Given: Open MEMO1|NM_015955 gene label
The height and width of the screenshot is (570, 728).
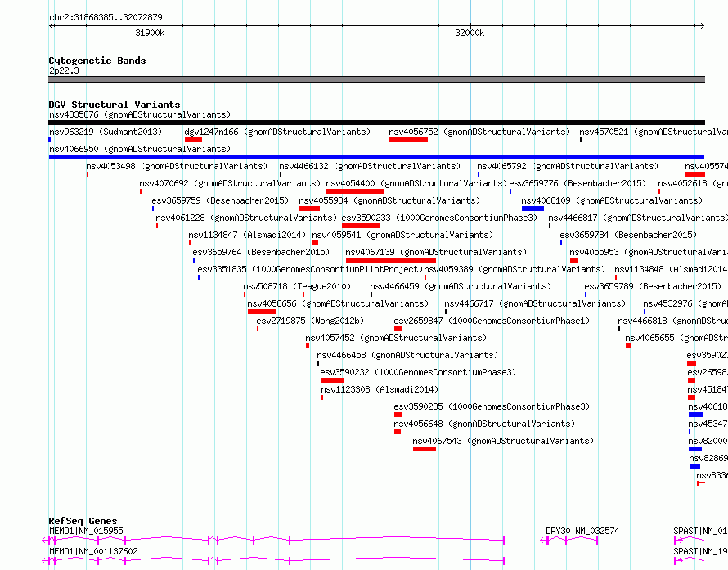Looking at the screenshot, I should point(87,531).
